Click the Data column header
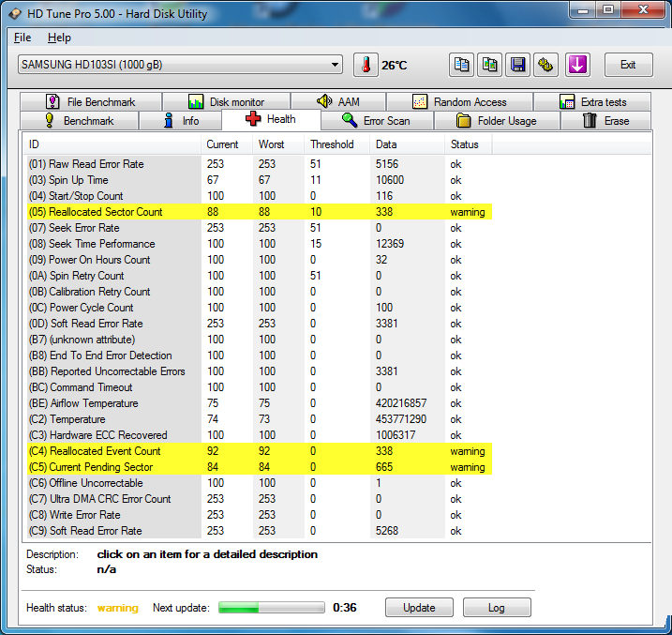This screenshot has height=635, width=672. point(408,144)
